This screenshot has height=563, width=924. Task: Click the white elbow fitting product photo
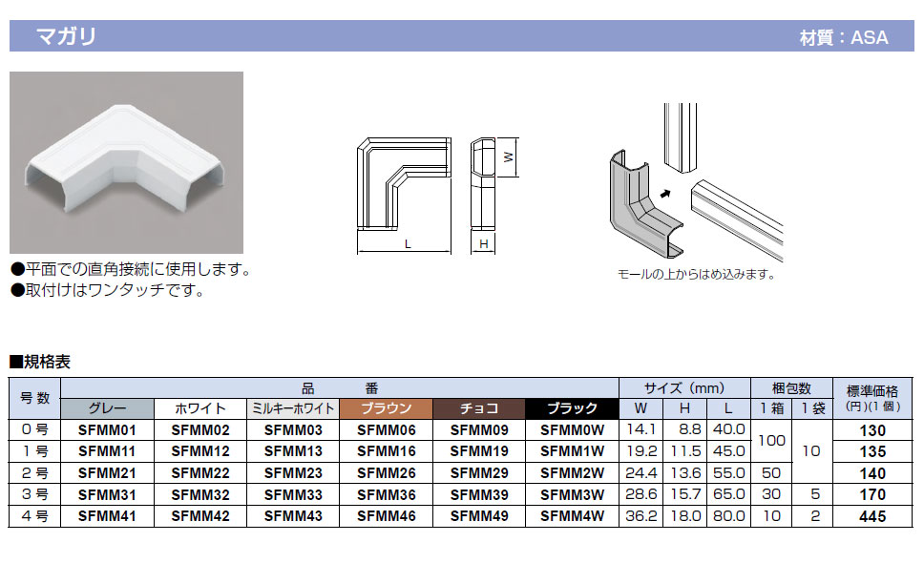[126, 161]
